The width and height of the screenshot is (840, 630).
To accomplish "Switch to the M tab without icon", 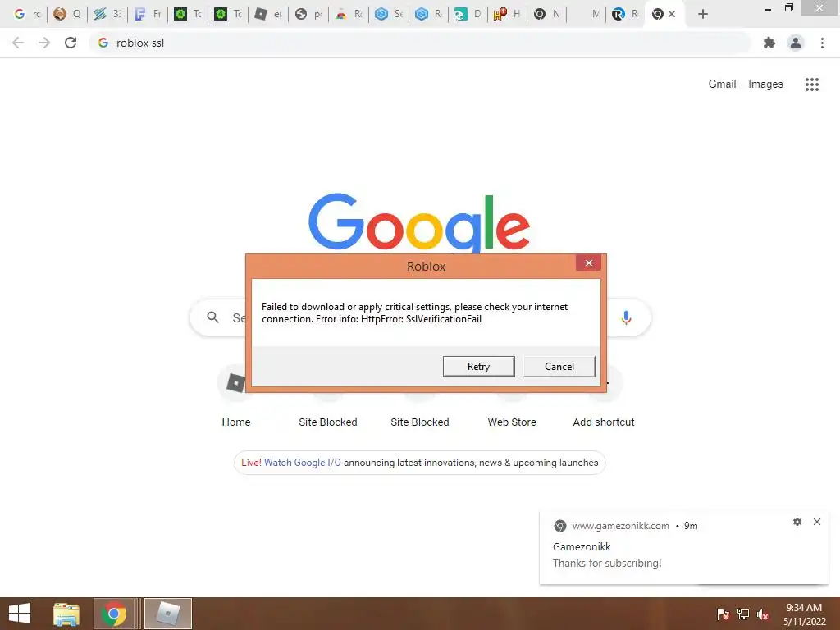I will (x=587, y=14).
